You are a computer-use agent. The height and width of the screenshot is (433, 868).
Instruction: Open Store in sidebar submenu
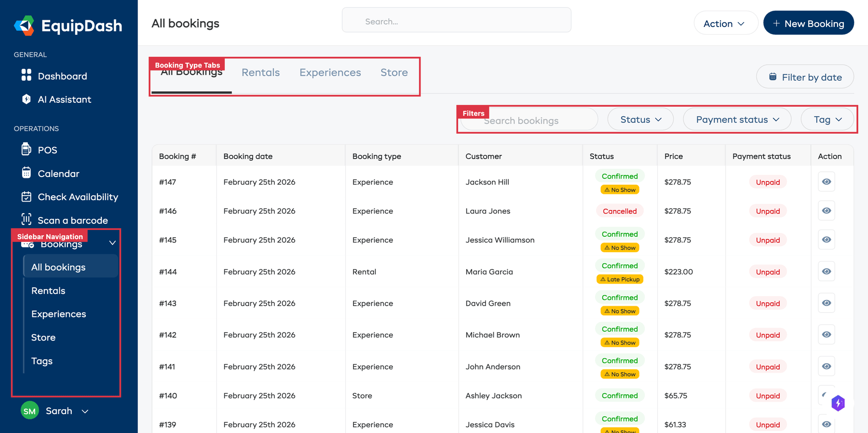click(x=43, y=338)
